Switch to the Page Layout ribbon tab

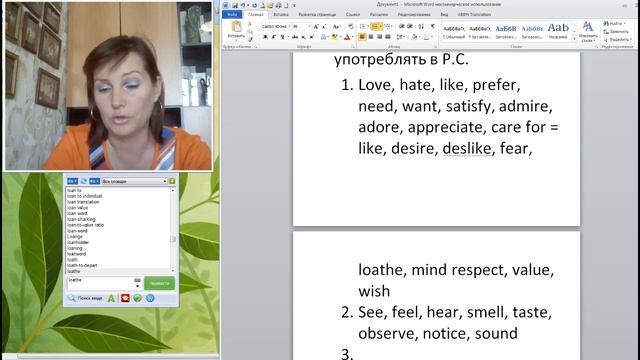point(317,15)
